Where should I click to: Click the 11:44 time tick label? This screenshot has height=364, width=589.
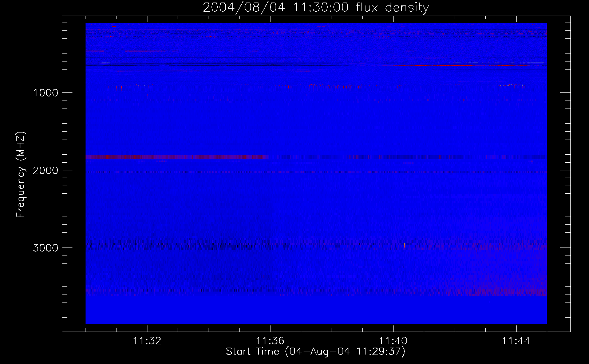pos(516,341)
